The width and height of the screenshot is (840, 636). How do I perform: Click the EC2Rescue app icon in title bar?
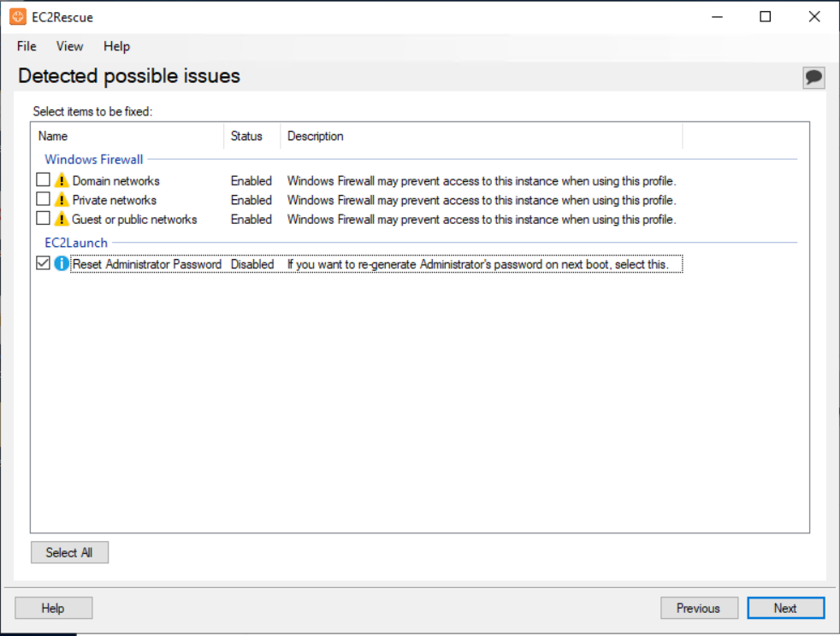pos(18,16)
